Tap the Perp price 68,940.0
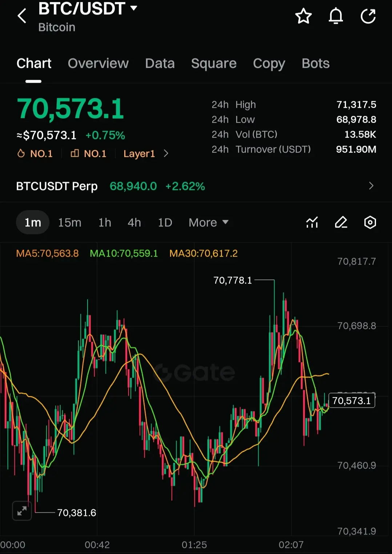Image resolution: width=392 pixels, height=554 pixels. 133,186
